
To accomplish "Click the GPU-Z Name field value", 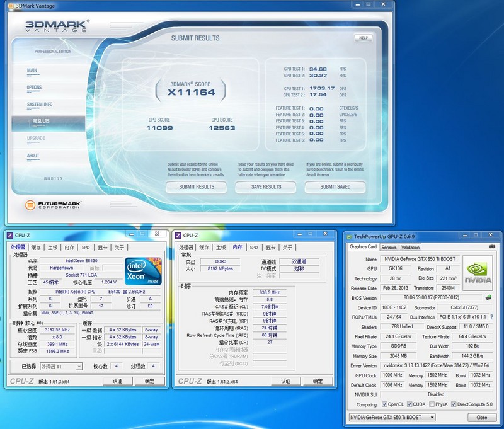I will pos(420,259).
